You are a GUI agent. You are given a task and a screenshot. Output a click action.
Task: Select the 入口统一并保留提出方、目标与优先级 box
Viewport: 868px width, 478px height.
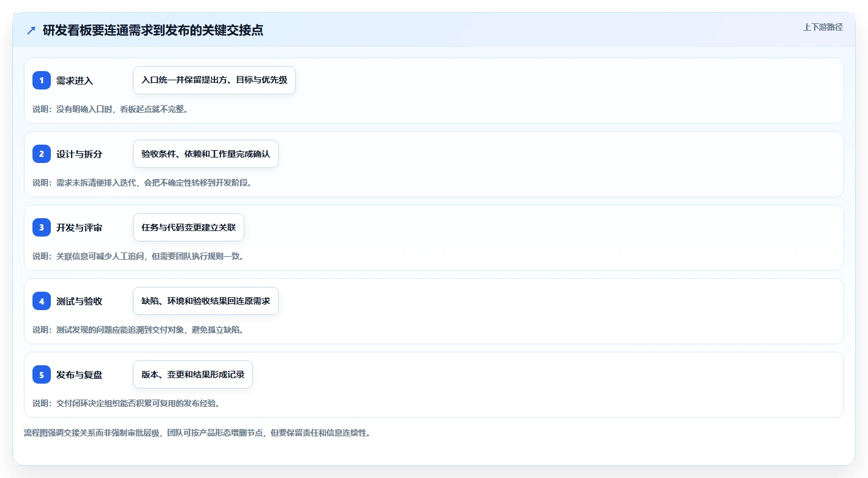214,80
